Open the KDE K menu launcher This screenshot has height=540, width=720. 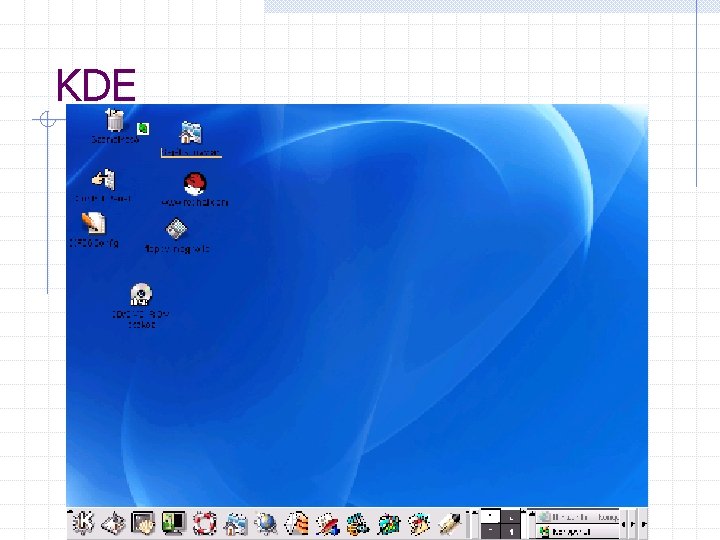point(83,523)
